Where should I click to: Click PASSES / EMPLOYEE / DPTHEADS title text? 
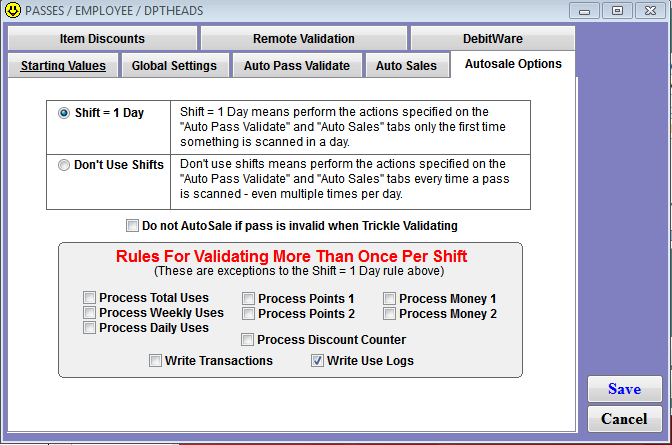(x=114, y=11)
